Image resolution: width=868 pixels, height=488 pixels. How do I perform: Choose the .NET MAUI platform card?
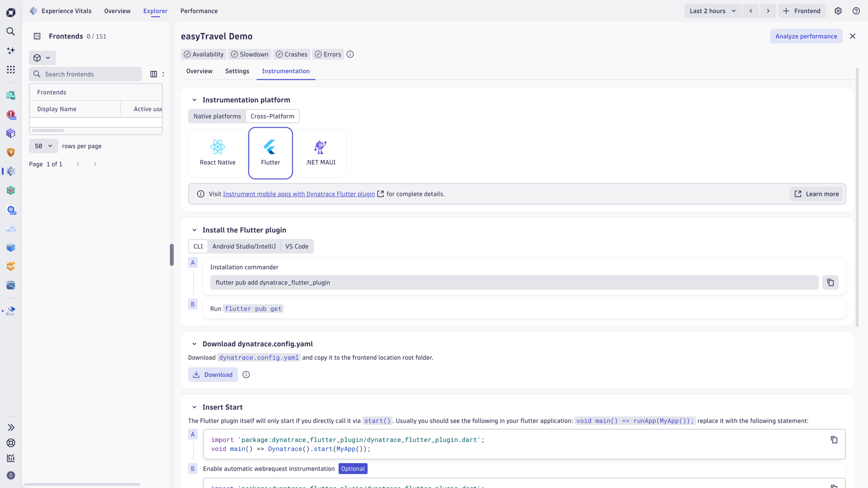320,153
